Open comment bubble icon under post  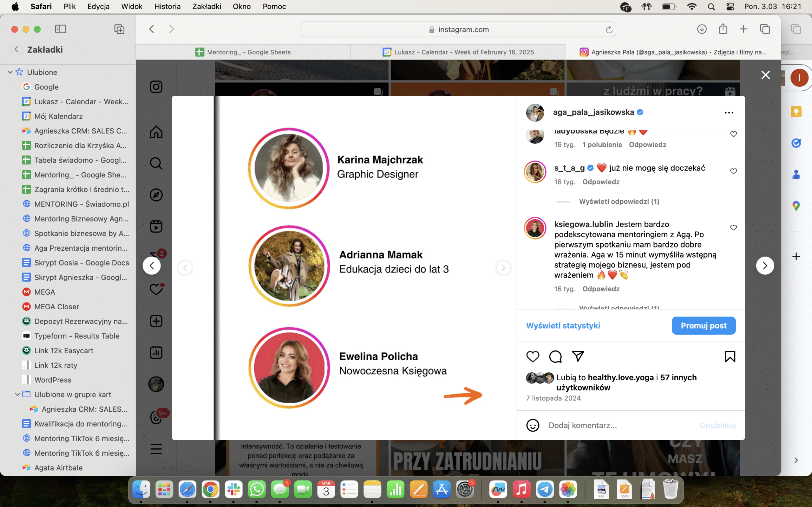555,356
